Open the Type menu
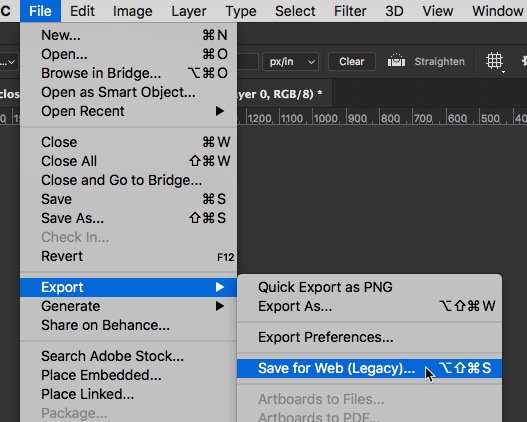This screenshot has height=422, width=527. click(x=241, y=11)
